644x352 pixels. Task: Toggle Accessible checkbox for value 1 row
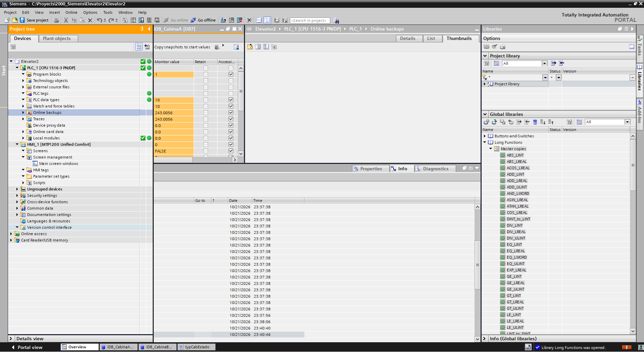coord(231,74)
